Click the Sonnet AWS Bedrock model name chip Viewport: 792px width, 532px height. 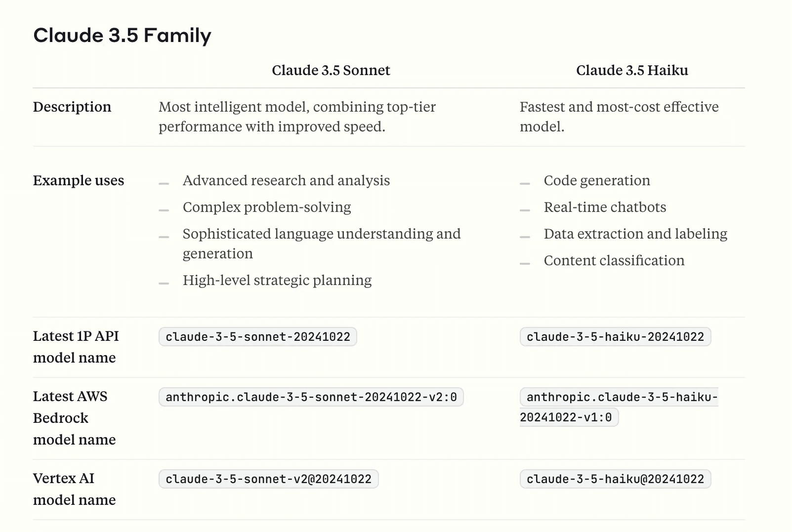[311, 397]
